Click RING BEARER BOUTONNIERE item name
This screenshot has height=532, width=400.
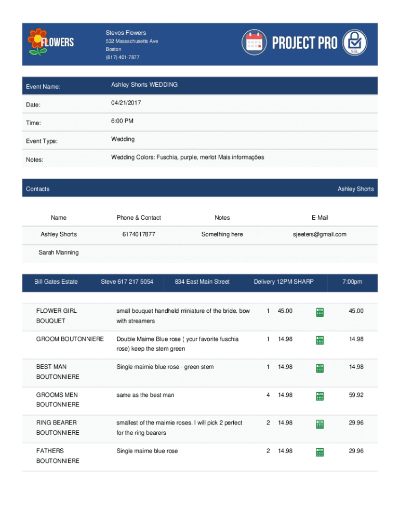pos(58,428)
